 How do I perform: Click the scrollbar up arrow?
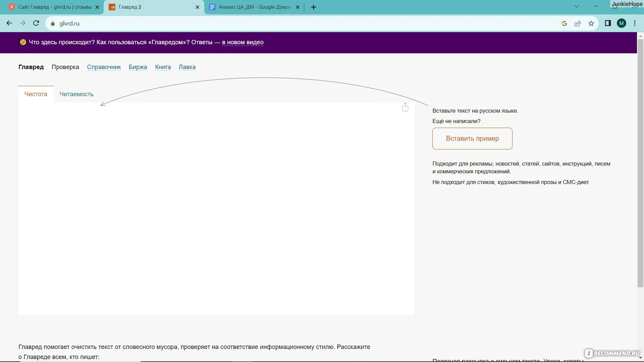coord(640,36)
